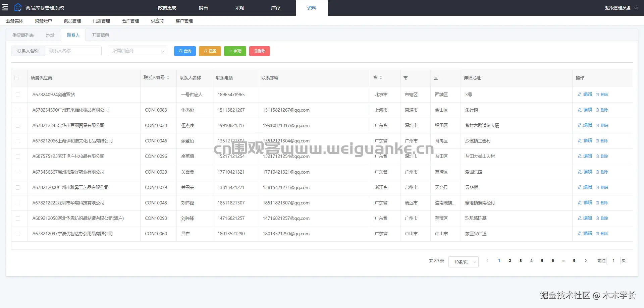This screenshot has width=644, height=308.
Task: Click the green 新增 add button
Action: pos(235,51)
